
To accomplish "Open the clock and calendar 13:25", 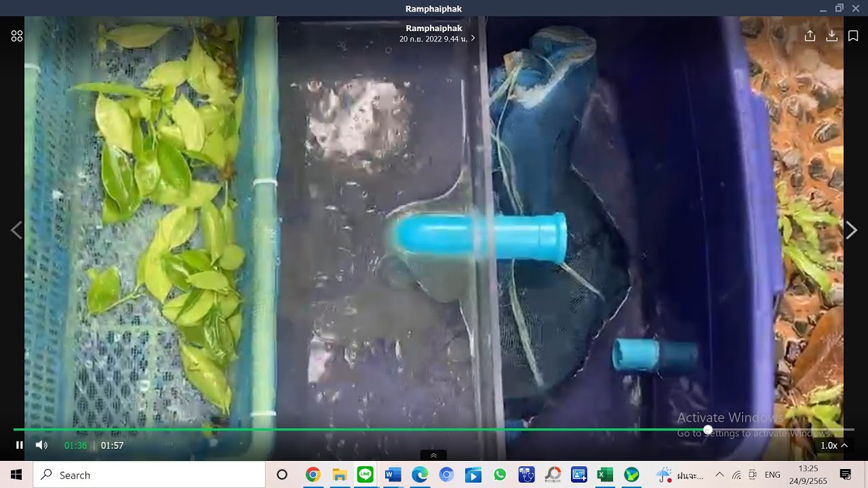I will pos(808,474).
